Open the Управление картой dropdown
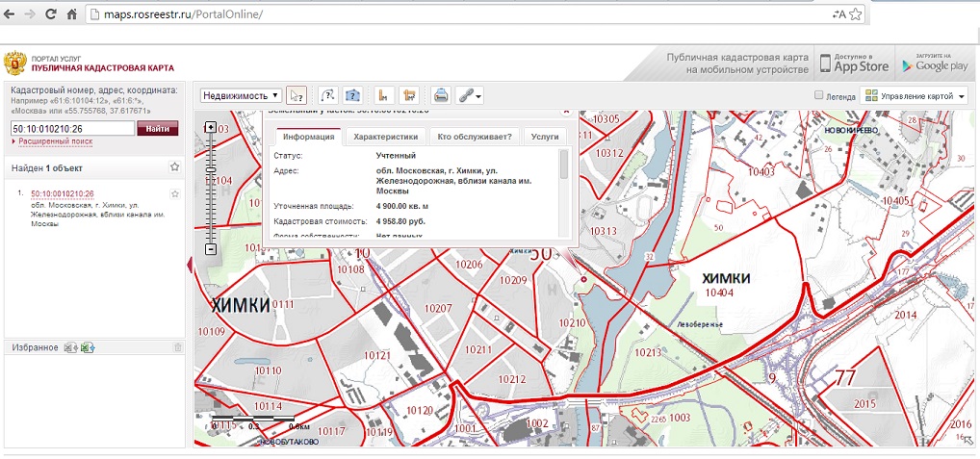Screen dimensions: 980x459 pyautogui.click(x=914, y=96)
